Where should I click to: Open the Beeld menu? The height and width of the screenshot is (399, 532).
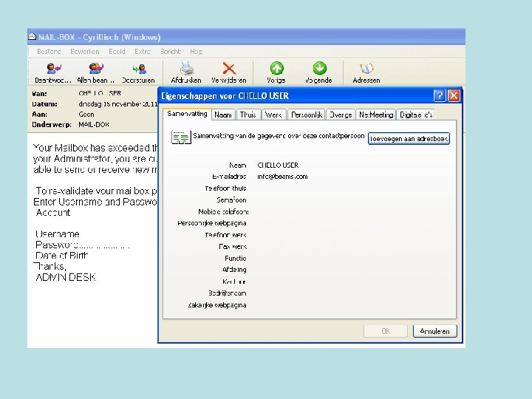pyautogui.click(x=117, y=52)
